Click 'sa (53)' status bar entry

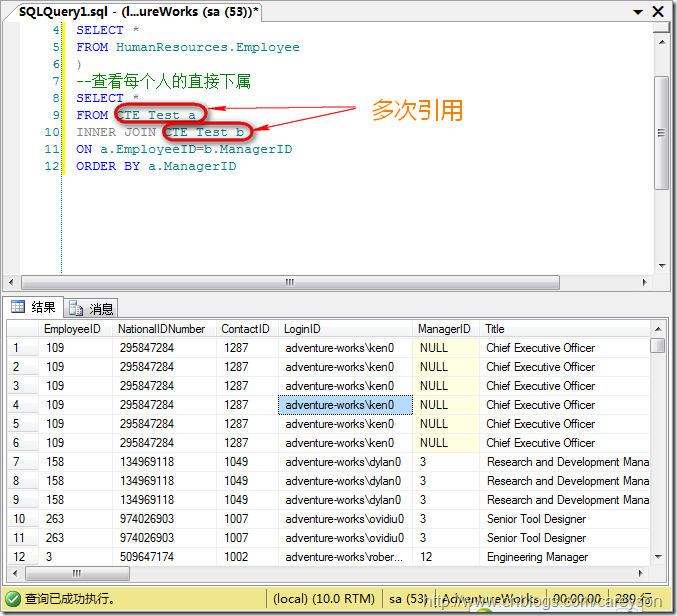(408, 599)
